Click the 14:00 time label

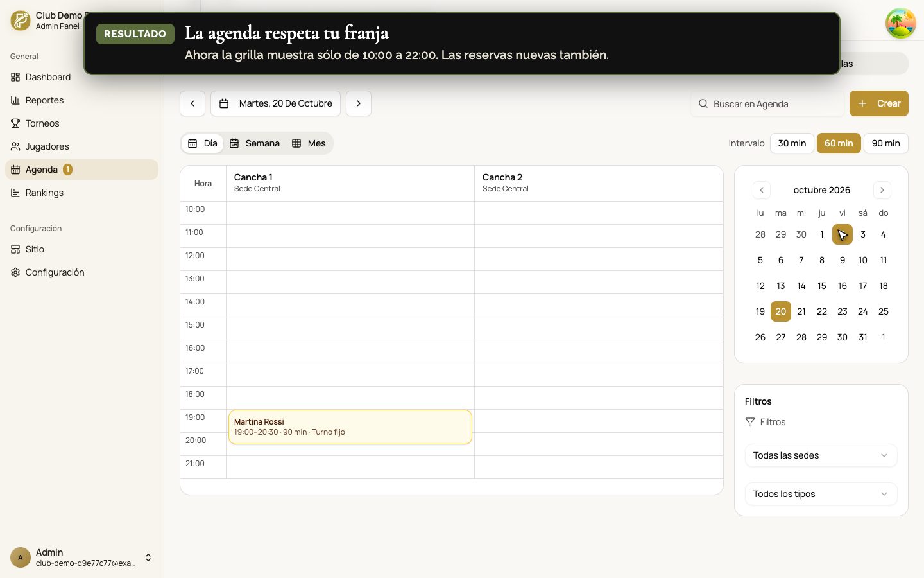pyautogui.click(x=195, y=302)
